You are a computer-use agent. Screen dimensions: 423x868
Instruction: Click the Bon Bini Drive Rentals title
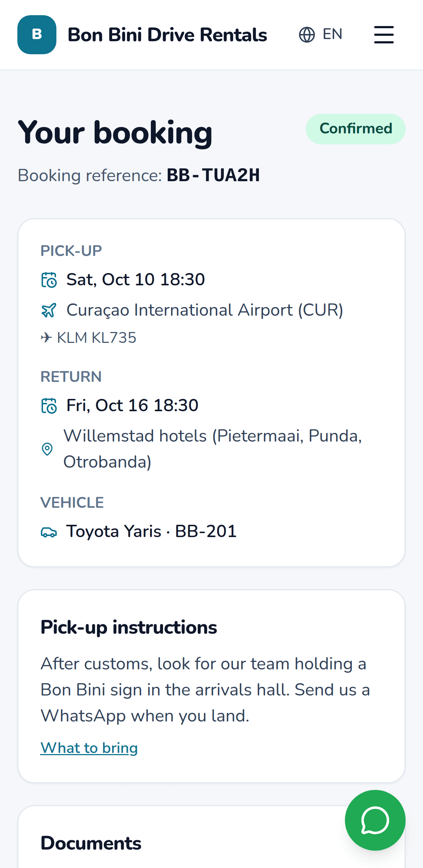point(167,35)
